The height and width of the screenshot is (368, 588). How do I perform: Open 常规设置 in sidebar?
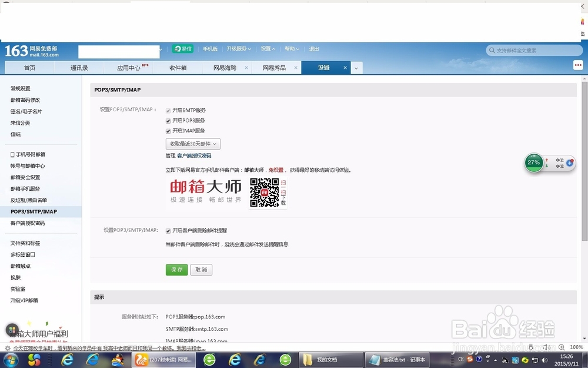[x=20, y=89]
